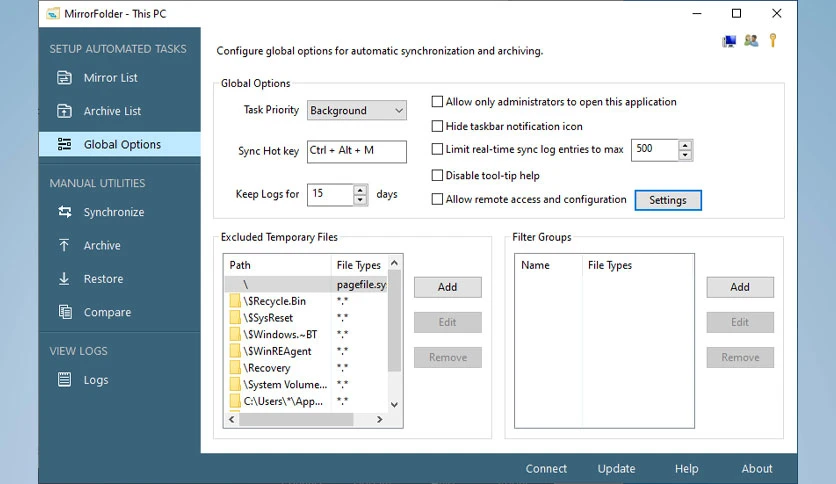Viewport: 836px width, 484px height.
Task: Click Edit in Excluded Temporary Files
Action: point(447,322)
